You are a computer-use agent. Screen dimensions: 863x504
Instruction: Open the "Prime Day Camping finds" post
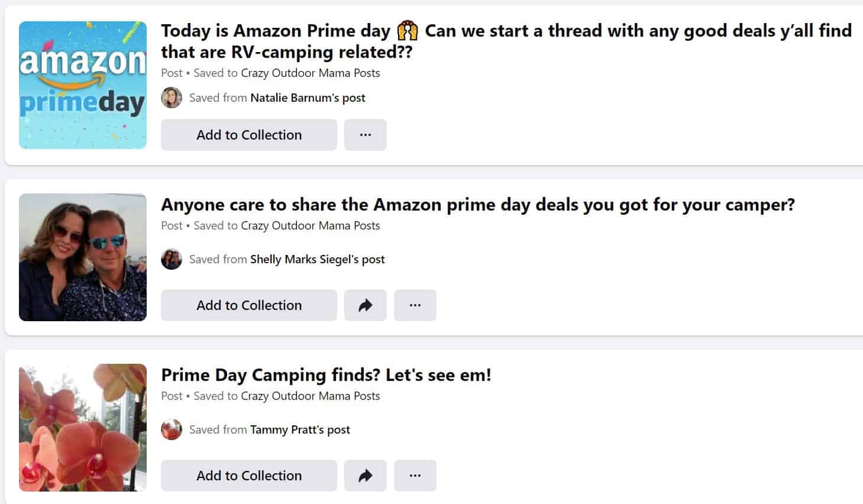coord(326,374)
